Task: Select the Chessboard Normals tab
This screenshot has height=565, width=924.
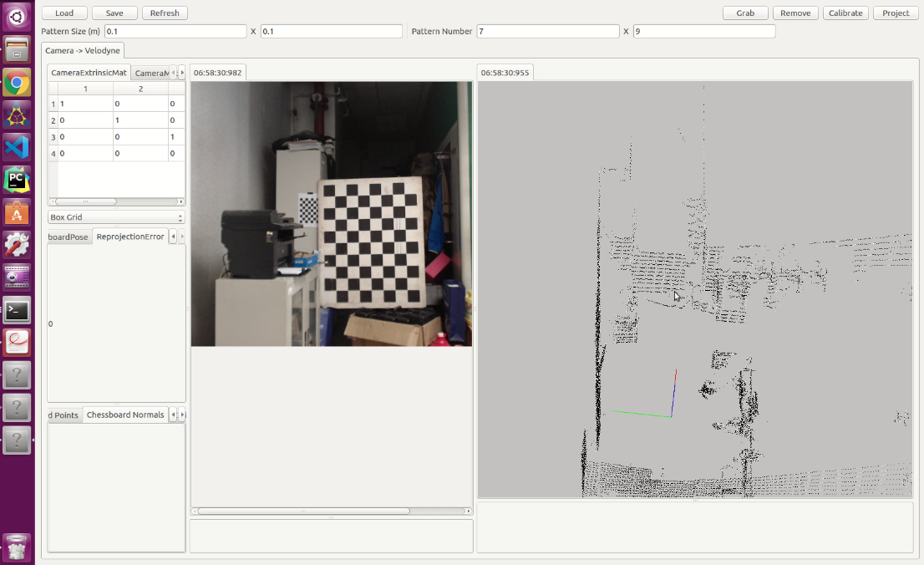Action: 125,415
